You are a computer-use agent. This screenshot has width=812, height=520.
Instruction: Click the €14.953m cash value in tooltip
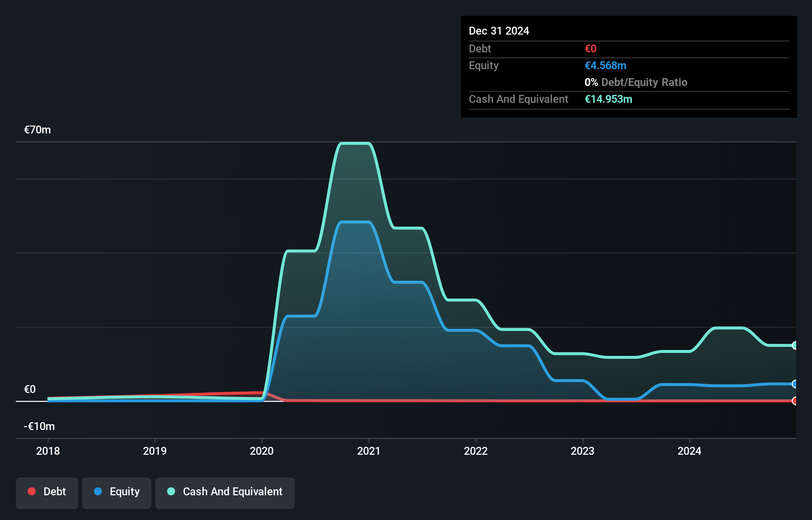click(608, 99)
